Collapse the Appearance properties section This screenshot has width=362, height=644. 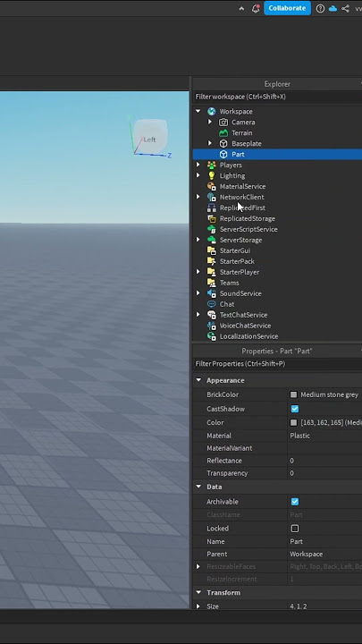point(198,380)
